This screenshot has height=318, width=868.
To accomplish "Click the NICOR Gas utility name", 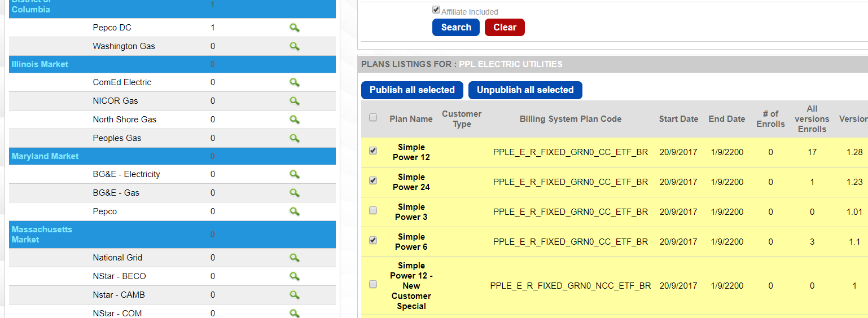I will [x=116, y=101].
